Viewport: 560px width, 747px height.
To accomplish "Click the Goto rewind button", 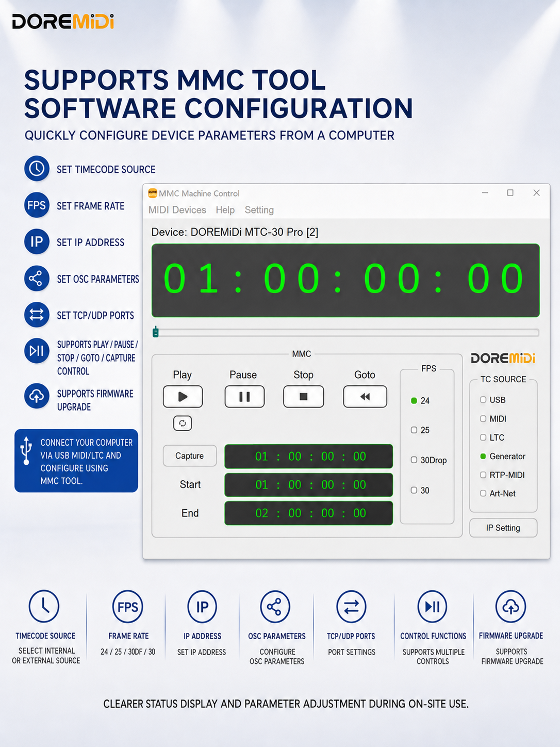I will 365,397.
